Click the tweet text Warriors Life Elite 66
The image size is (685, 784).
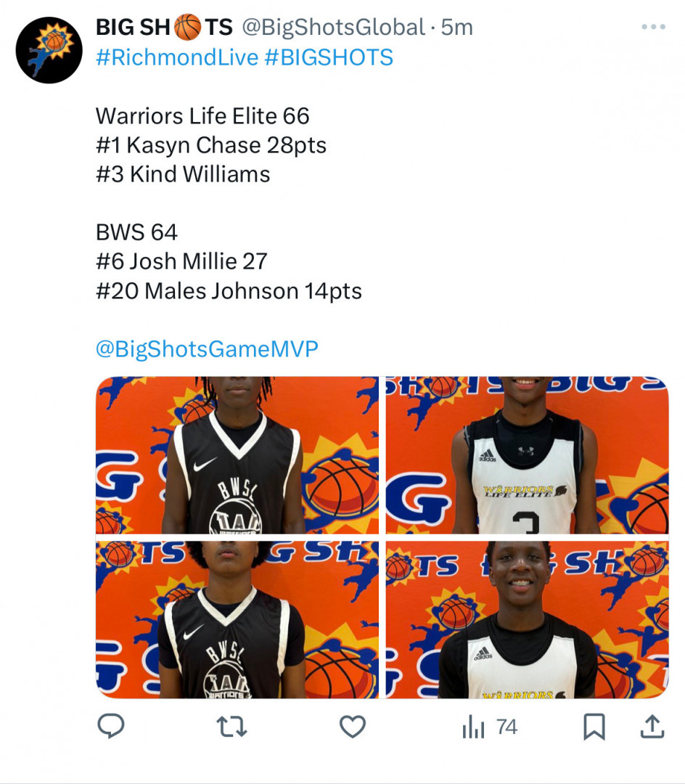202,116
